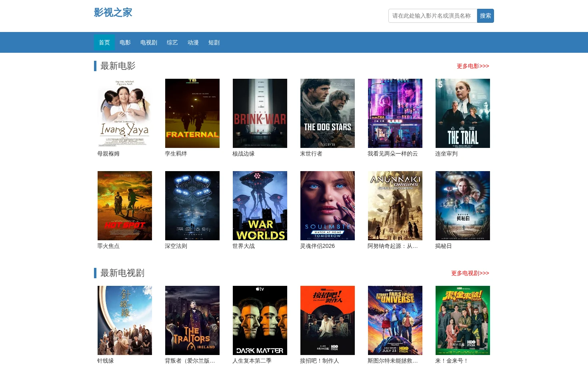Click the 背叛者（爱尔兰版 series title
Viewport: 588px width, 369px height.
190,361
